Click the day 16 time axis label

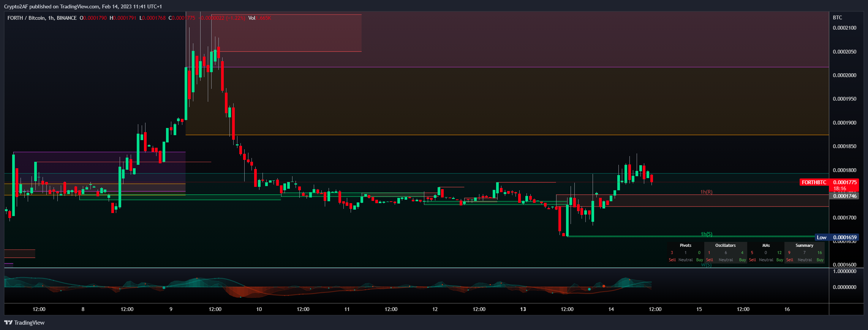pyautogui.click(x=787, y=309)
